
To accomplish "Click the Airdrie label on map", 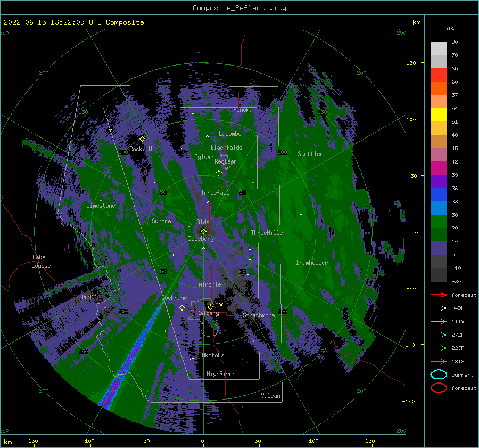I will point(210,284).
